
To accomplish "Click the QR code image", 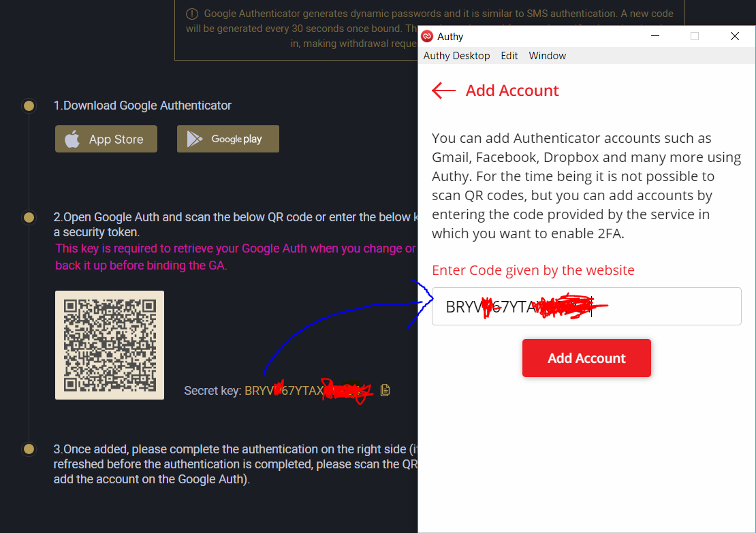I will [110, 345].
